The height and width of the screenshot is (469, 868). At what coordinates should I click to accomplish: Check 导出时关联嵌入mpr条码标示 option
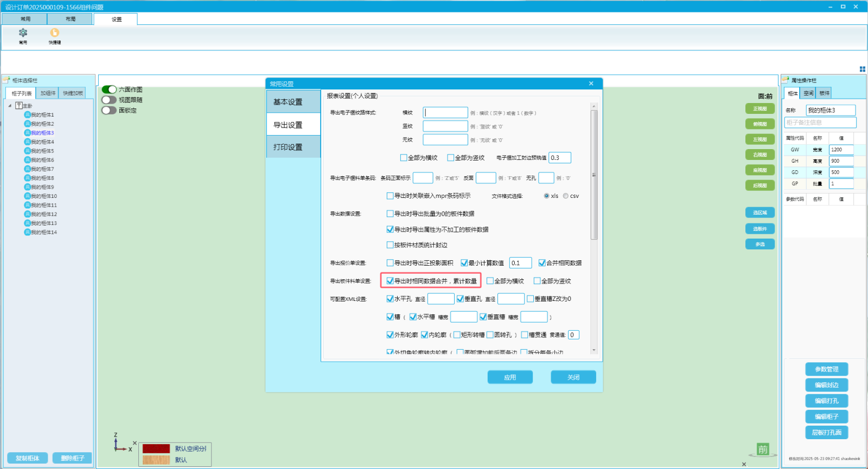point(390,196)
